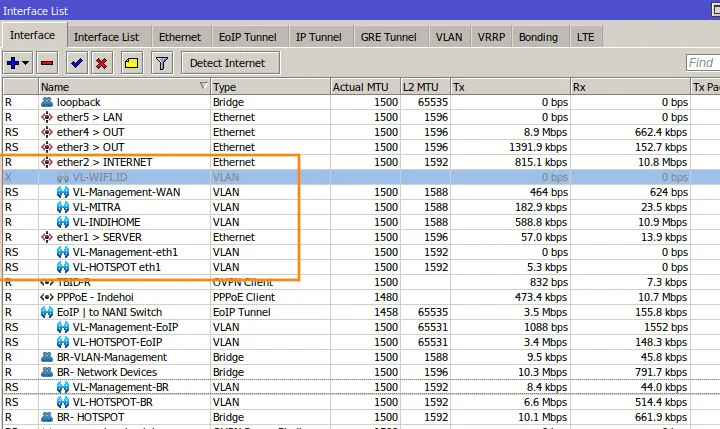
Task: Click the loopback bridge icon
Action: 47,102
